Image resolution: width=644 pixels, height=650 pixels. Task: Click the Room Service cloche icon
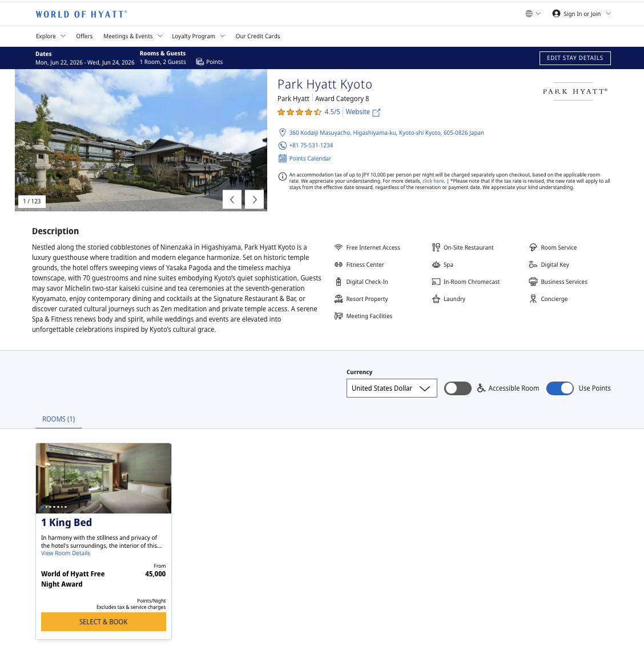(533, 247)
